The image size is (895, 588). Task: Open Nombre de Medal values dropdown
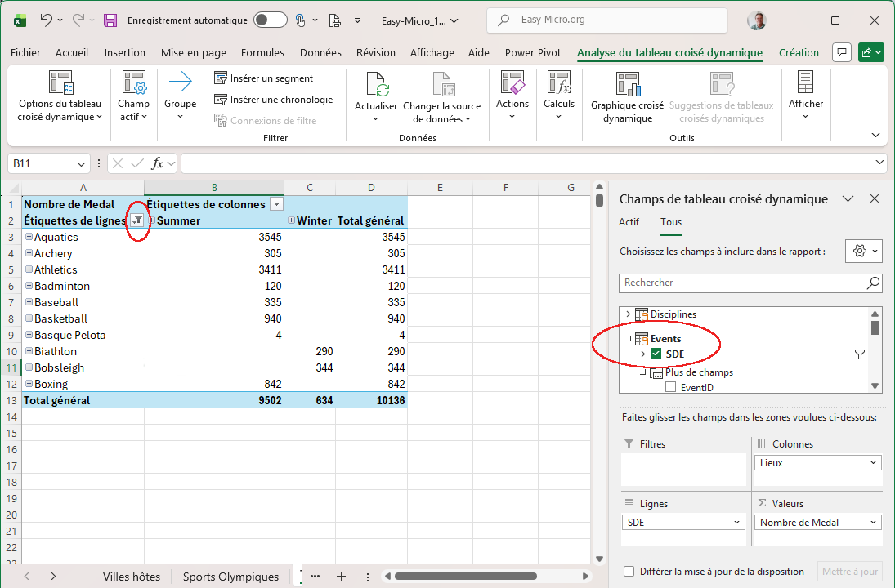817,523
